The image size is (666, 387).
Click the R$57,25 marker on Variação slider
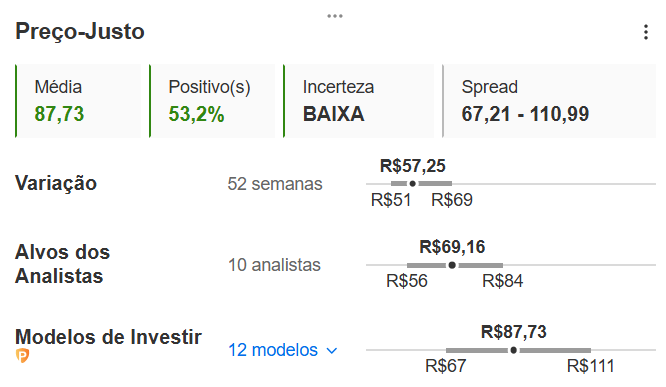(412, 184)
